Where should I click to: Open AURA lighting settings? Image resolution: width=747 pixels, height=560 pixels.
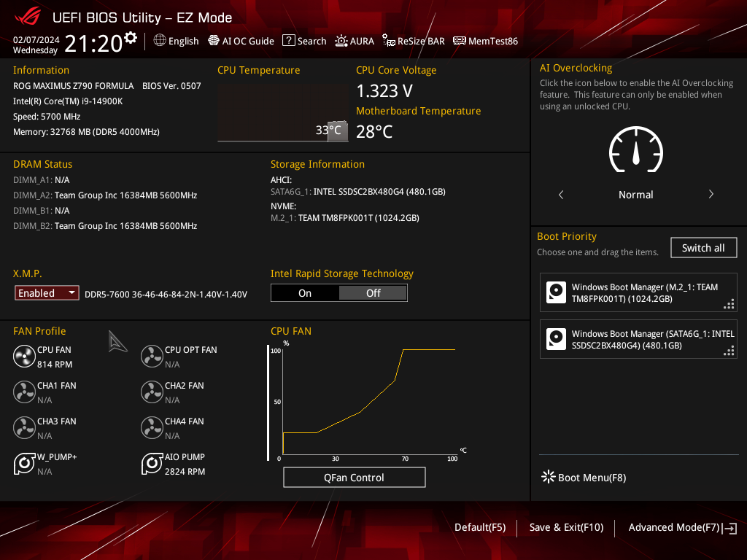click(354, 41)
